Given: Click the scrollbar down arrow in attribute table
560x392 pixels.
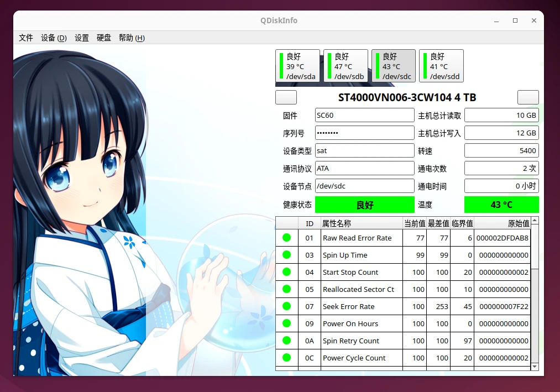Looking at the screenshot, I should (x=535, y=366).
